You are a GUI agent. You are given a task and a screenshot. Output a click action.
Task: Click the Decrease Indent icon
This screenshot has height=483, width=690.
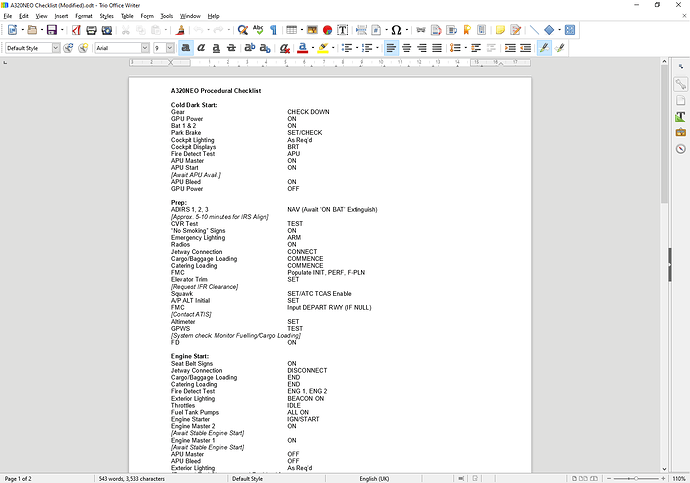tap(525, 48)
